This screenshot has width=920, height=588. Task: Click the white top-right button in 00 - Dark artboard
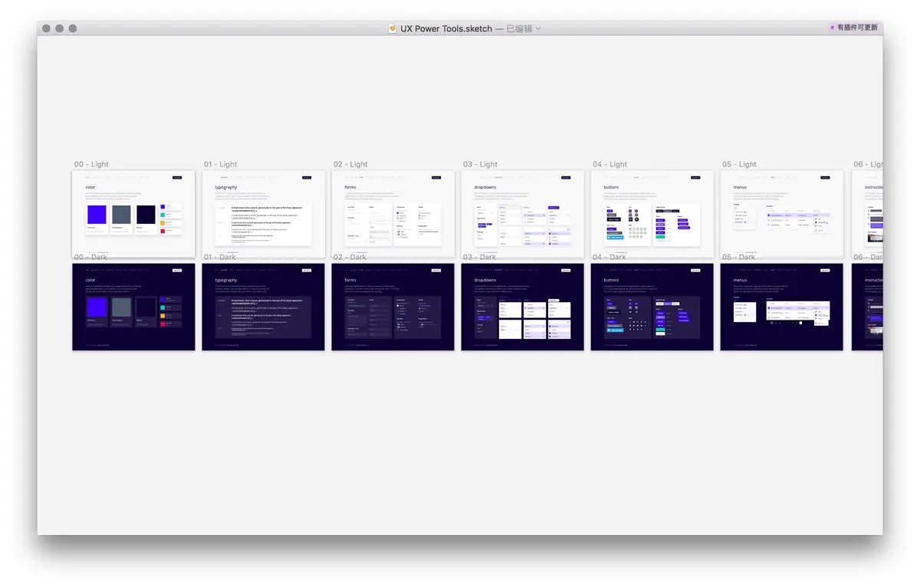(178, 270)
